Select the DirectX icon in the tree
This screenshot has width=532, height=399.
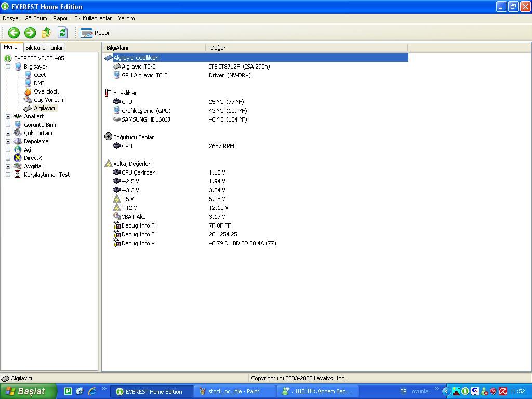tap(17, 158)
